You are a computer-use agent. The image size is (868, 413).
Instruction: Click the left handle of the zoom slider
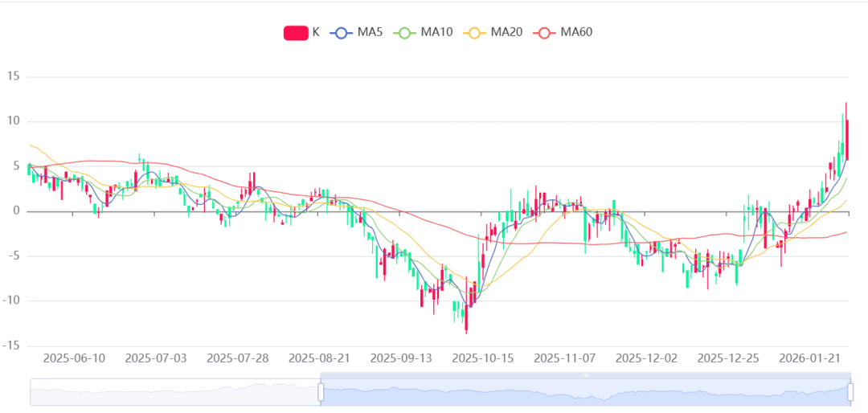(x=321, y=392)
